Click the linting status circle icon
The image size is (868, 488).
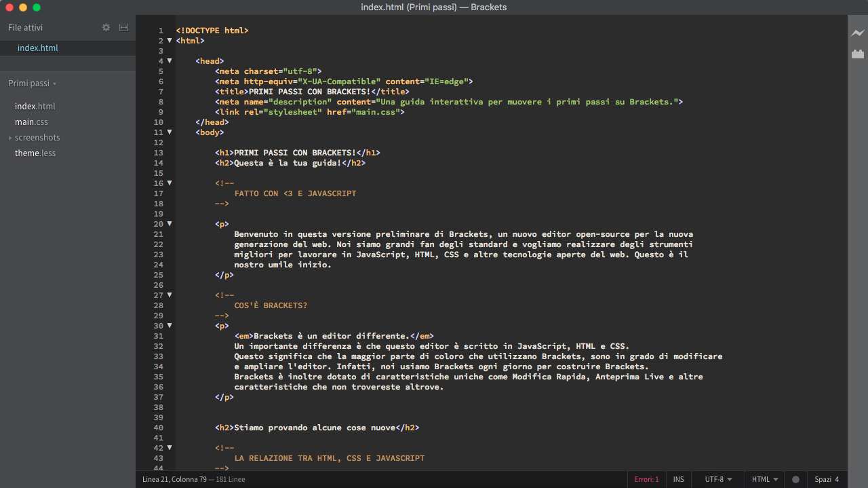[x=795, y=479]
